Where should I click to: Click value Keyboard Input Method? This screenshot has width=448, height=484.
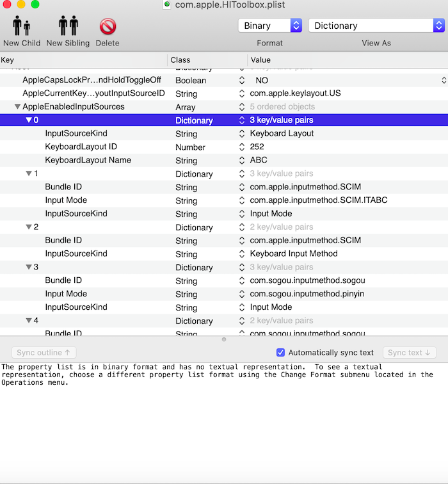(294, 254)
